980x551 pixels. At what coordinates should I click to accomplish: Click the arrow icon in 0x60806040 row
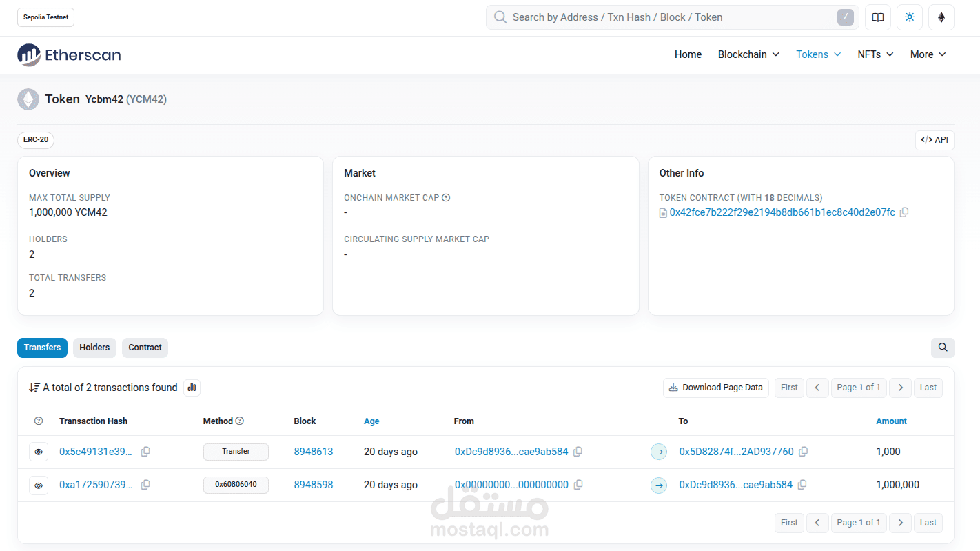tap(659, 485)
